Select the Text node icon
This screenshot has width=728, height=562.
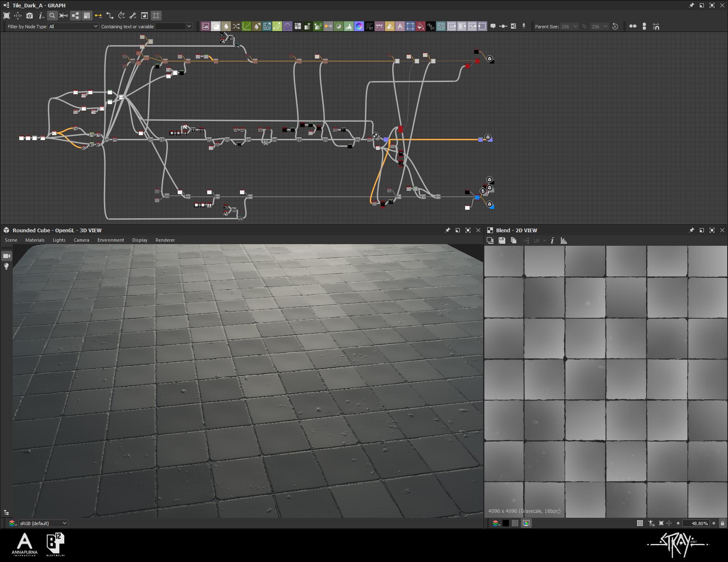coord(400,26)
